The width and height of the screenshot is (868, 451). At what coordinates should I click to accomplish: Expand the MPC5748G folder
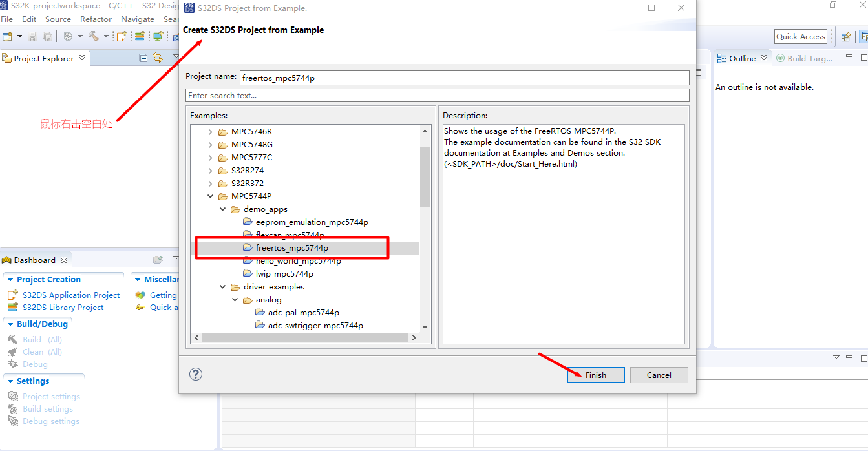[x=210, y=145]
